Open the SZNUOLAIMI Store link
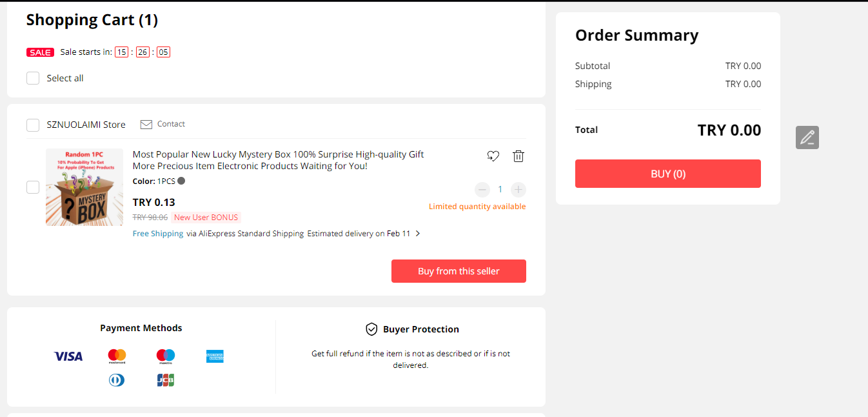The height and width of the screenshot is (417, 868). (86, 125)
